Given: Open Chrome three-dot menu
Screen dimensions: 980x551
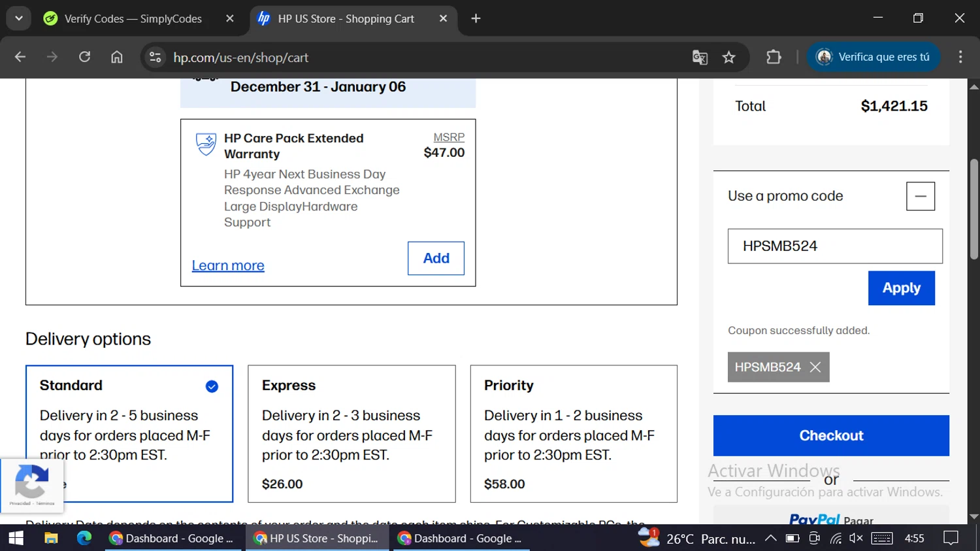Looking at the screenshot, I should click(960, 57).
